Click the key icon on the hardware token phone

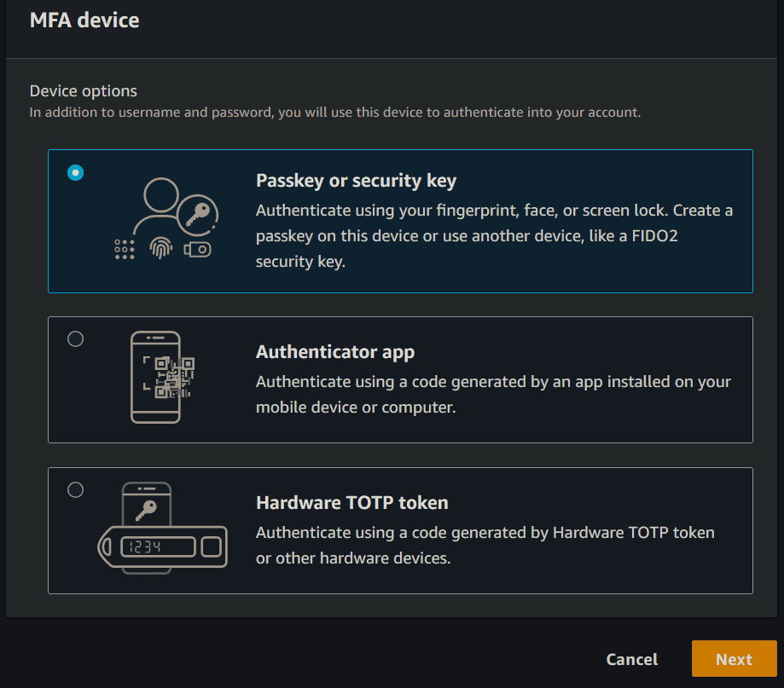click(x=146, y=510)
